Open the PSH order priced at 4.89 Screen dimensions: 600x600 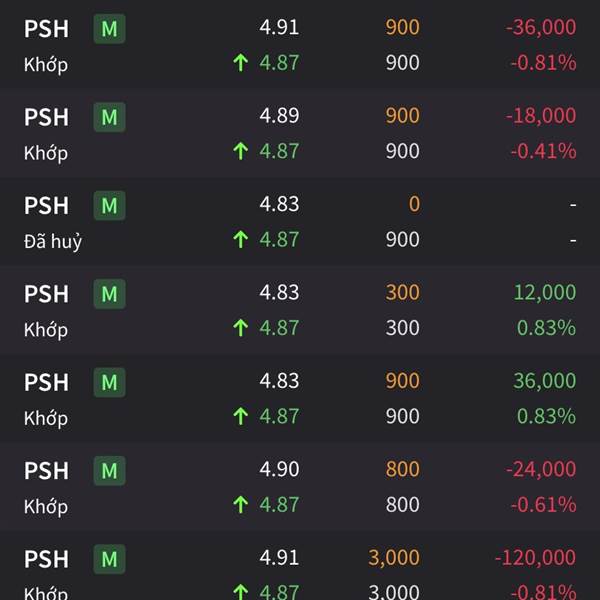[300, 133]
